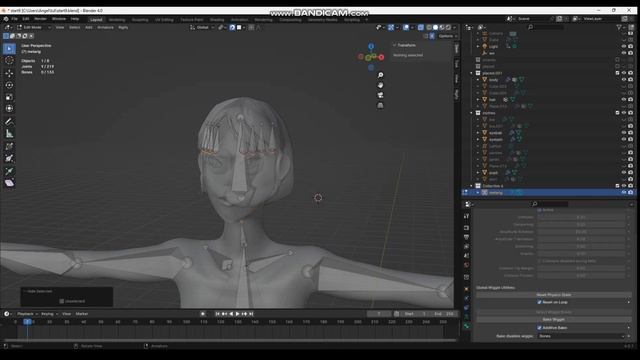Open the Playback dropdown in timeline

point(27,314)
